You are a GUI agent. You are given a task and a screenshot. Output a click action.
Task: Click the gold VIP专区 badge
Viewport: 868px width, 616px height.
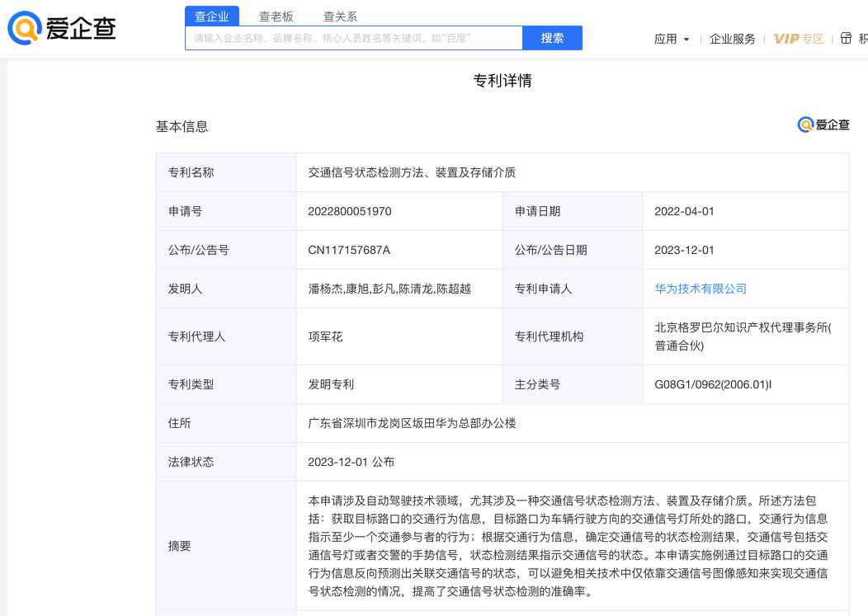point(797,39)
